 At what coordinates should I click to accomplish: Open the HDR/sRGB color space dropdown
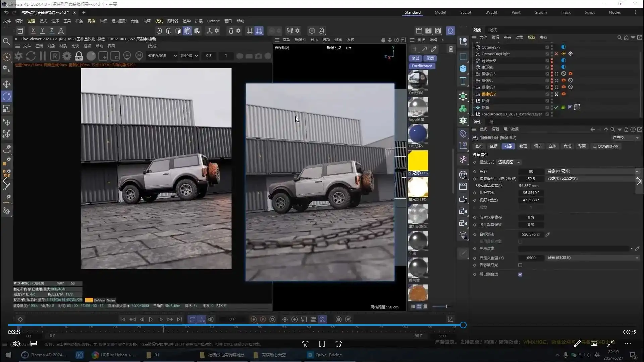162,56
